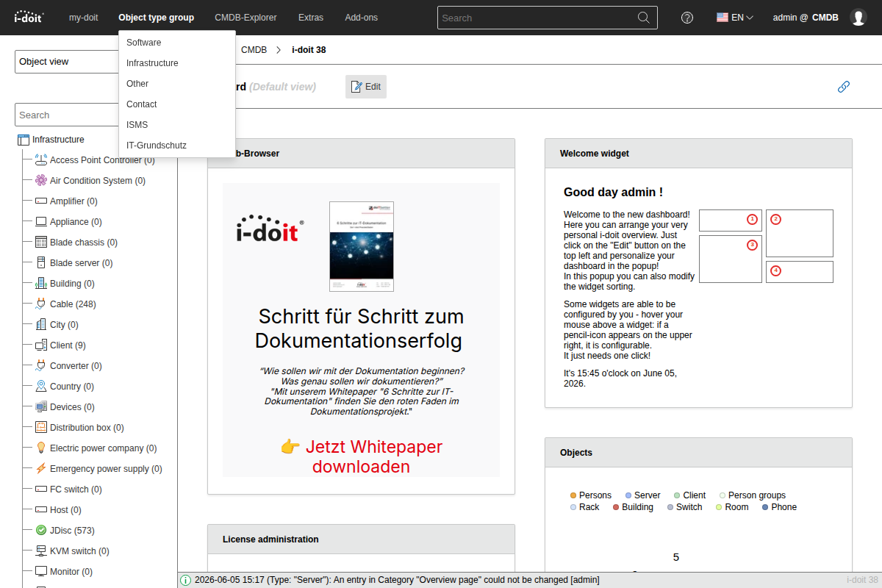Click the Amplifier icon in tree
882x588 pixels.
pyautogui.click(x=41, y=201)
